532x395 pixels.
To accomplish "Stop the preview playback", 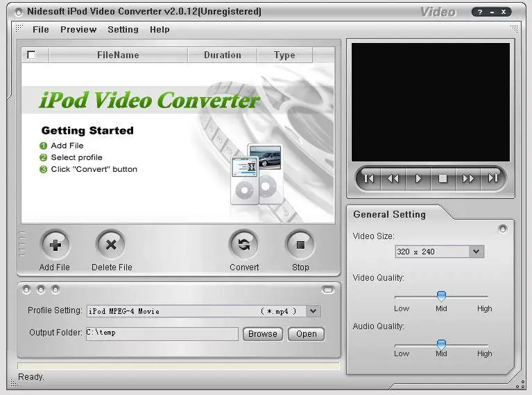I will [x=443, y=178].
